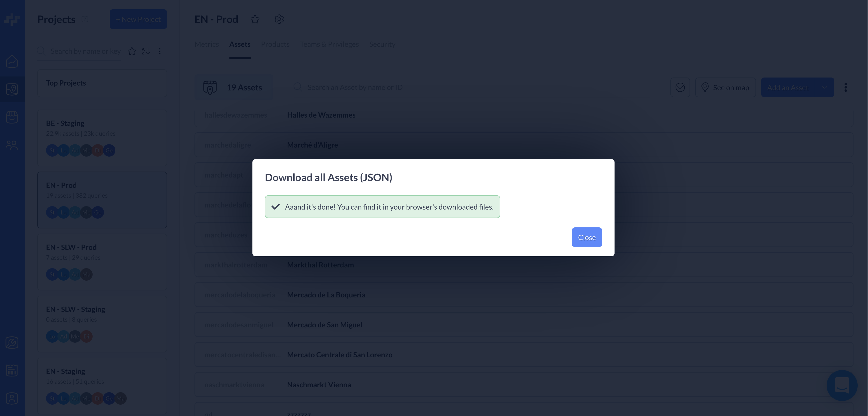868x416 pixels.
Task: Click the St avatar in BE - Staging
Action: pyautogui.click(x=52, y=150)
